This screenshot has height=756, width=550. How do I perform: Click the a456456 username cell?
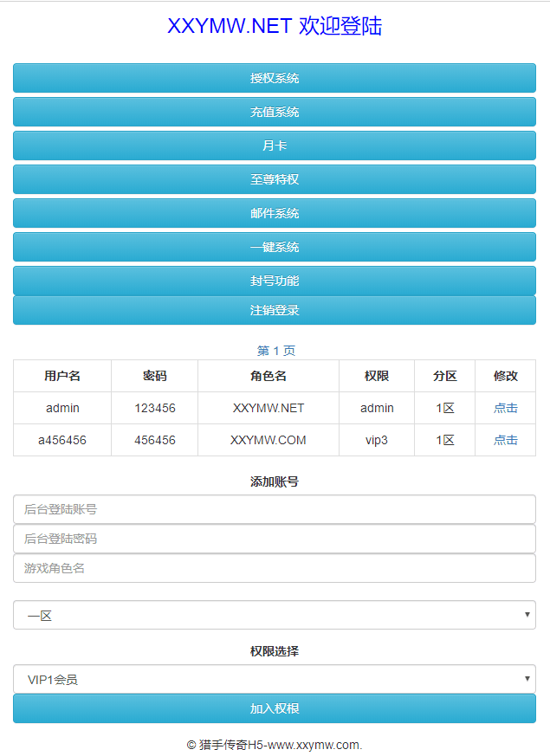click(62, 440)
